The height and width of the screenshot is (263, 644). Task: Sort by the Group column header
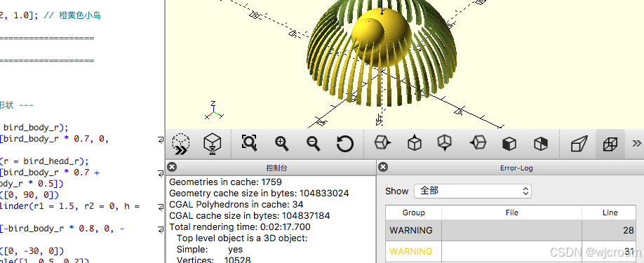[x=414, y=213]
